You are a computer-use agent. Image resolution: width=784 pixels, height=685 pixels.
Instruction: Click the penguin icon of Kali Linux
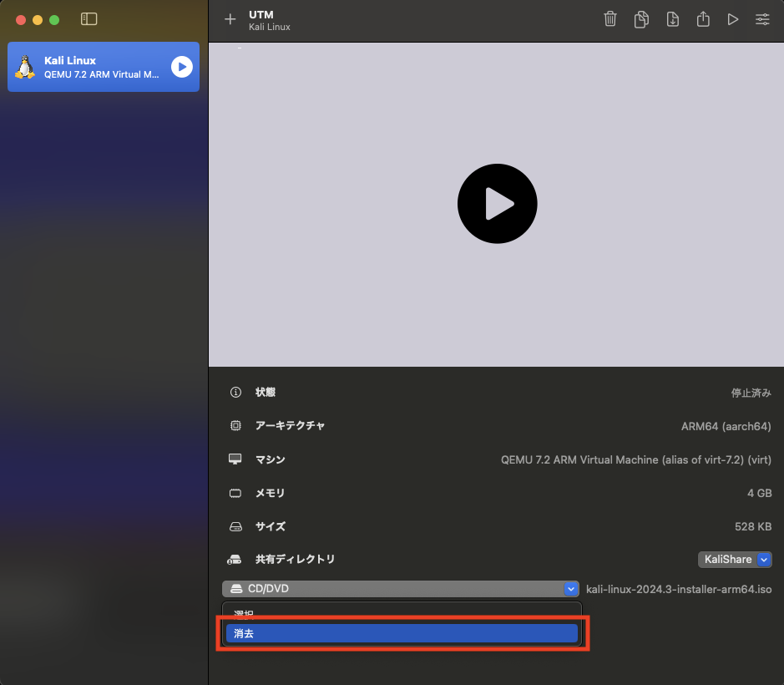pyautogui.click(x=25, y=67)
